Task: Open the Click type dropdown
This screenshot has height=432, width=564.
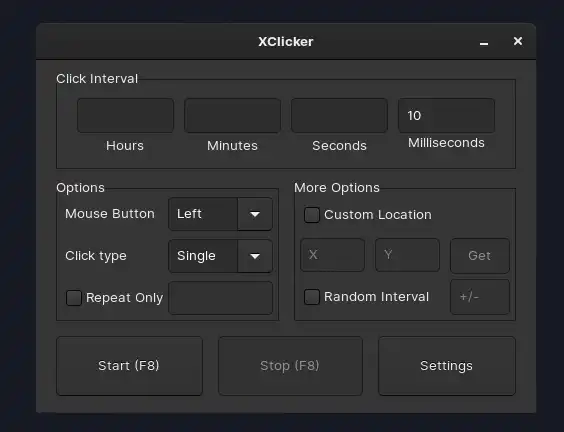Action: 220,256
